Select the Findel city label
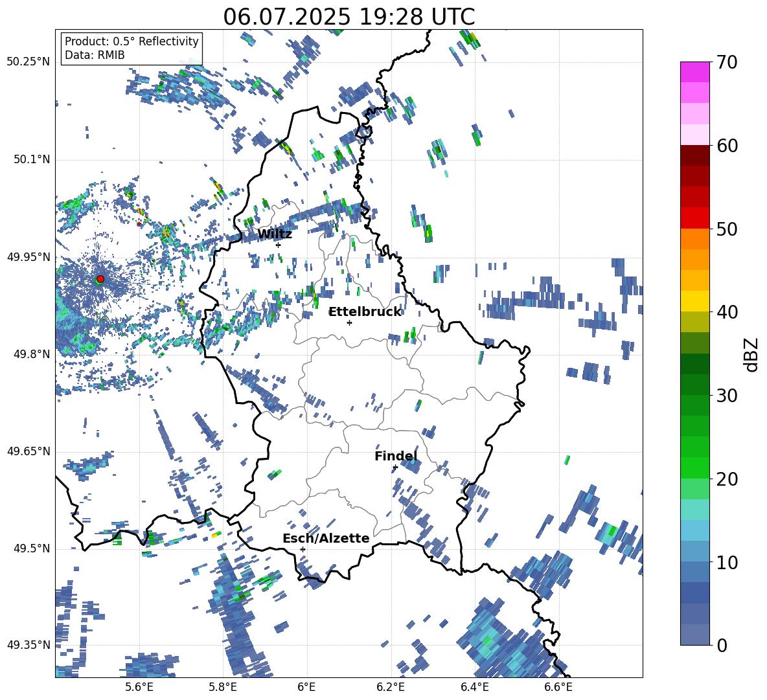Viewport: 767px width, 700px height. [396, 456]
